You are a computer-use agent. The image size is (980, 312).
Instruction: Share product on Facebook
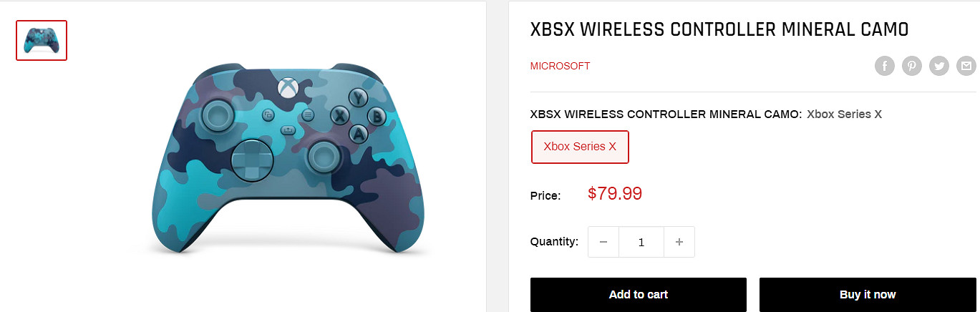click(885, 67)
